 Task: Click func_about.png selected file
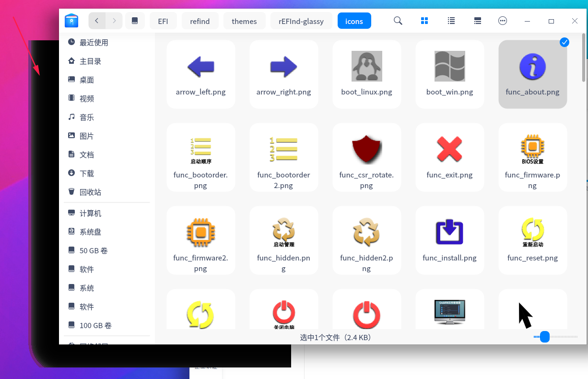(x=532, y=74)
